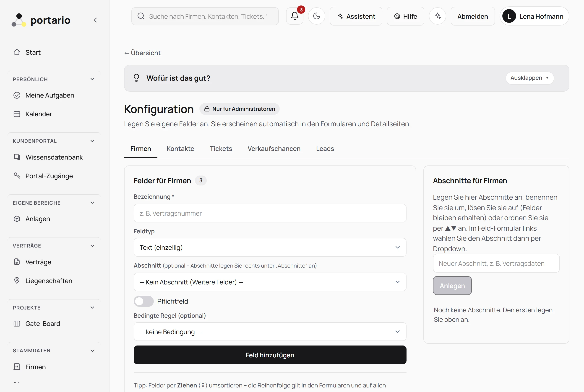584x392 pixels.
Task: Switch to the Tickets tab
Action: (221, 149)
